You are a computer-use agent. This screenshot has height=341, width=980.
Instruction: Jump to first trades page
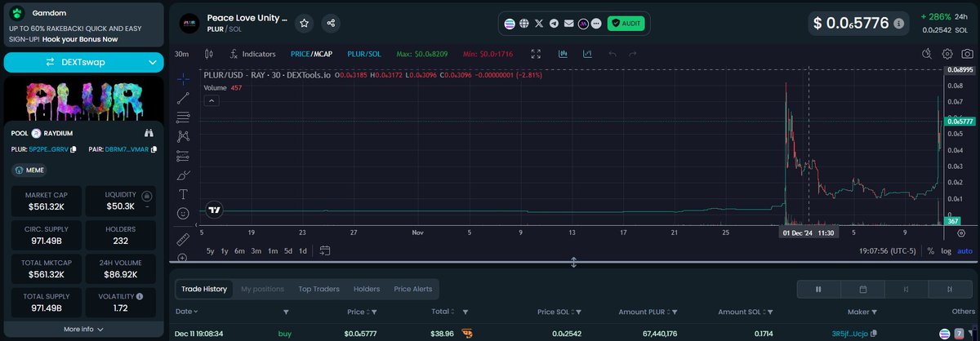(906, 289)
